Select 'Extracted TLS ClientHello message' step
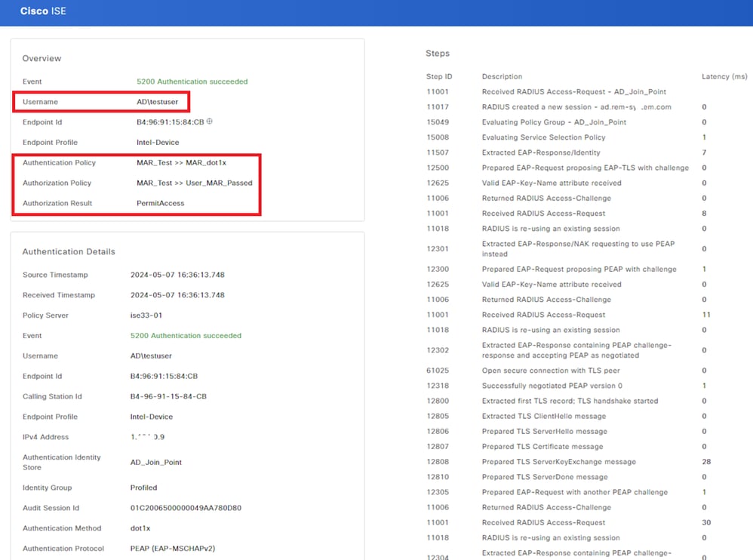Viewport: 753px width, 560px height. coord(543,417)
